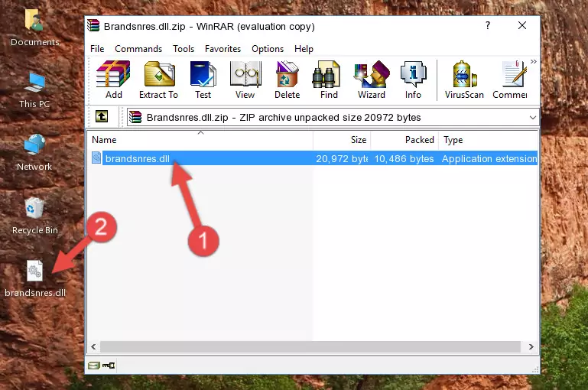Sort by the Type column header
588x390 pixels.
489,140
